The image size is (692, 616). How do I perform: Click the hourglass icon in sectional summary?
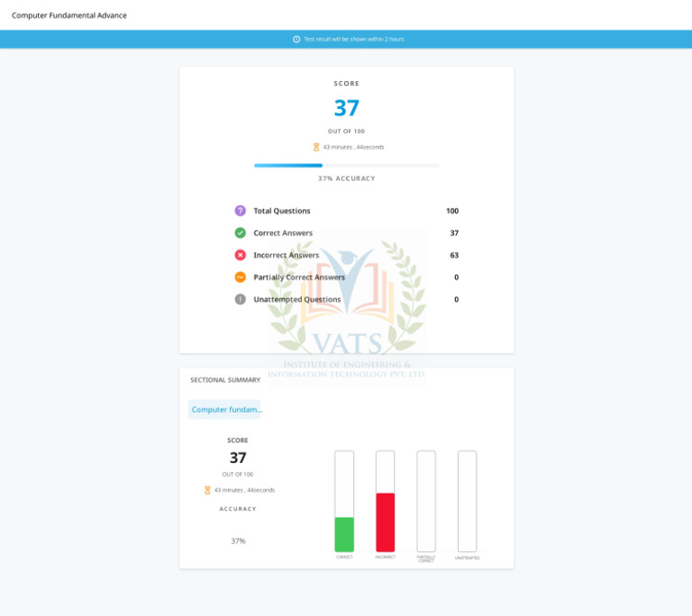tap(207, 490)
